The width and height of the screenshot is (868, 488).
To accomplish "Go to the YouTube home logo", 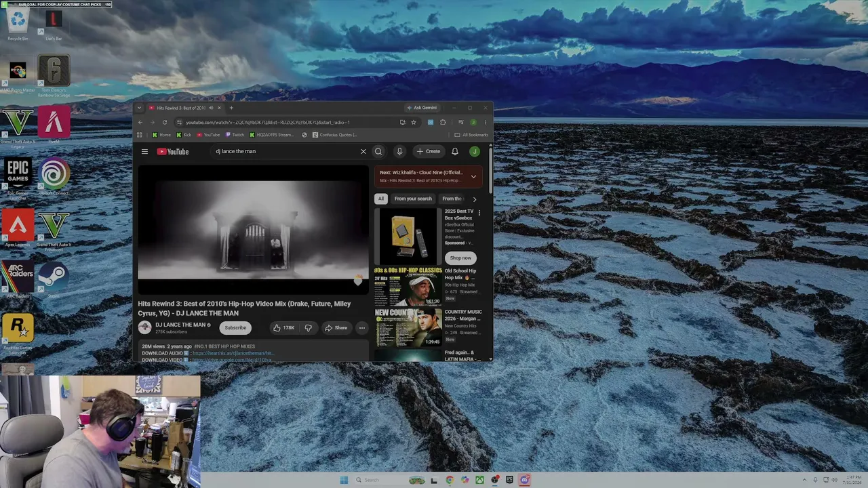I will pyautogui.click(x=173, y=151).
